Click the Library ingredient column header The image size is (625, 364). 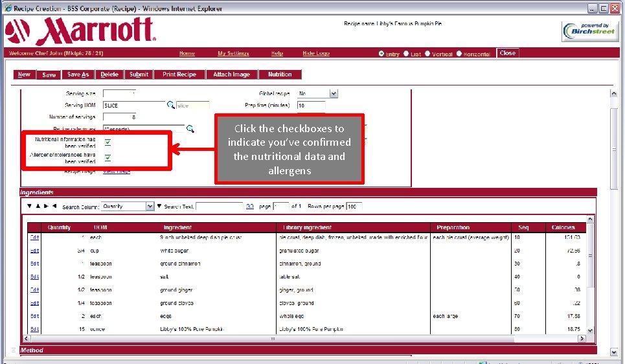pyautogui.click(x=307, y=227)
